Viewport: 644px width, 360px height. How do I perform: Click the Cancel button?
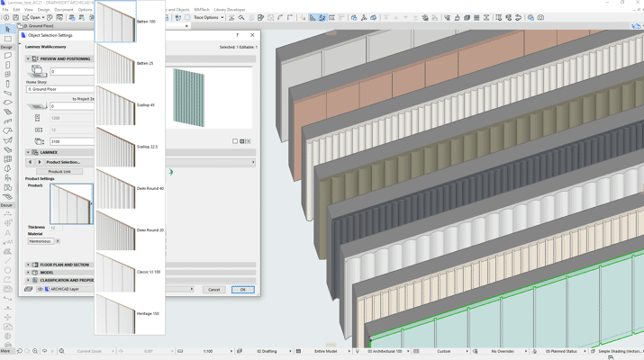pyautogui.click(x=213, y=290)
